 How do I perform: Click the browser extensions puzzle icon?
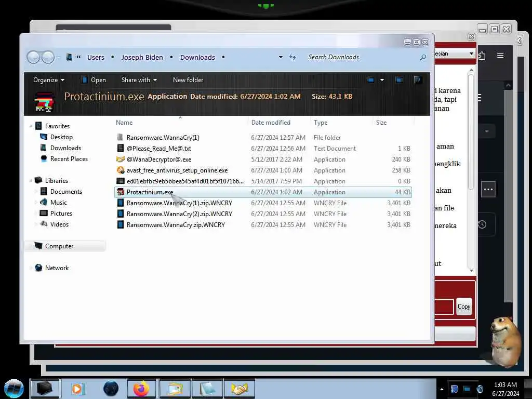tap(482, 55)
